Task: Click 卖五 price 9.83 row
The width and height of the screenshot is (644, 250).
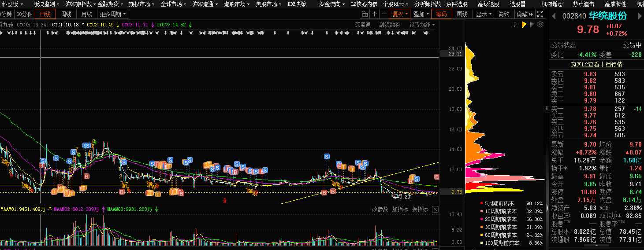Action: click(x=596, y=74)
